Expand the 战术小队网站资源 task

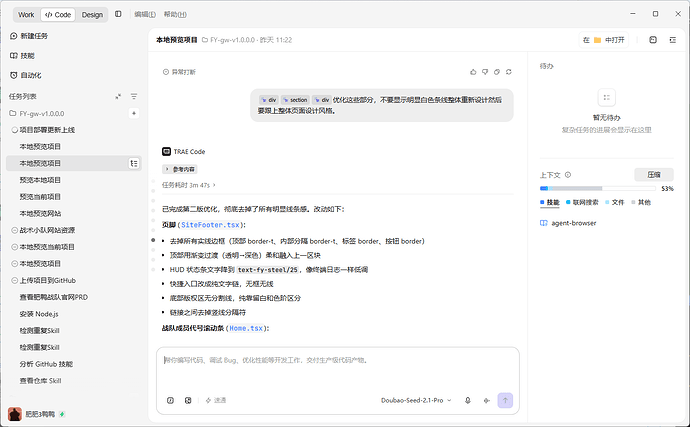(43, 230)
